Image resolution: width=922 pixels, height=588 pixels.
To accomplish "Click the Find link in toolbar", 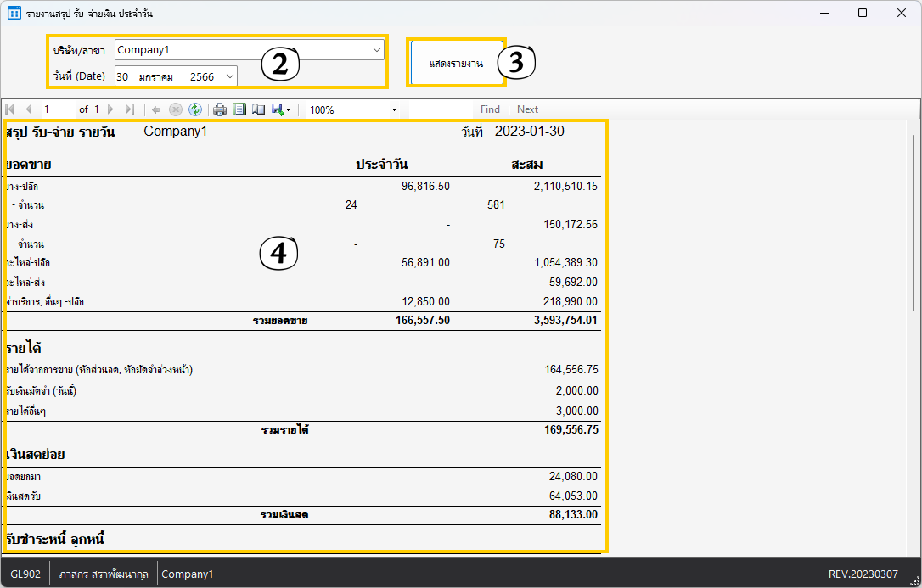I will pyautogui.click(x=490, y=109).
